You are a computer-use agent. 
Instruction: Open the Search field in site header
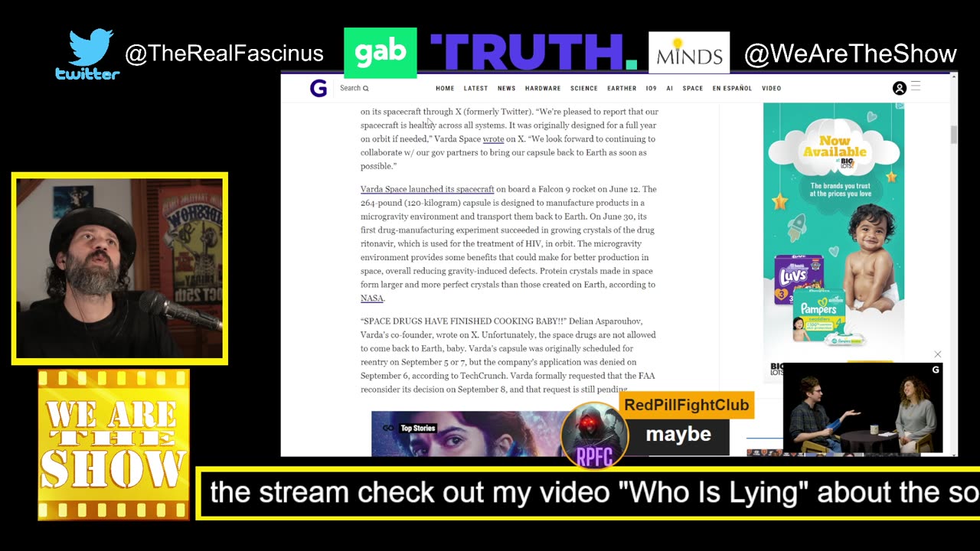[354, 88]
